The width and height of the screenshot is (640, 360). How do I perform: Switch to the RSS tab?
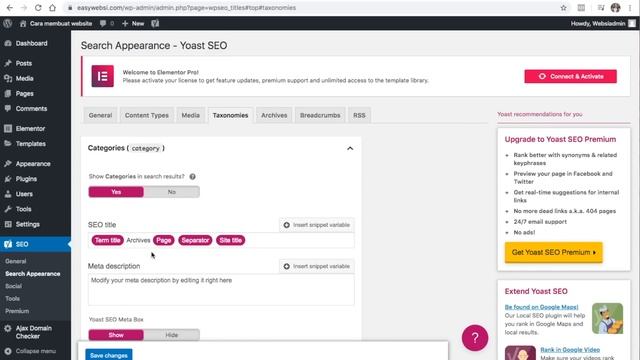point(359,116)
